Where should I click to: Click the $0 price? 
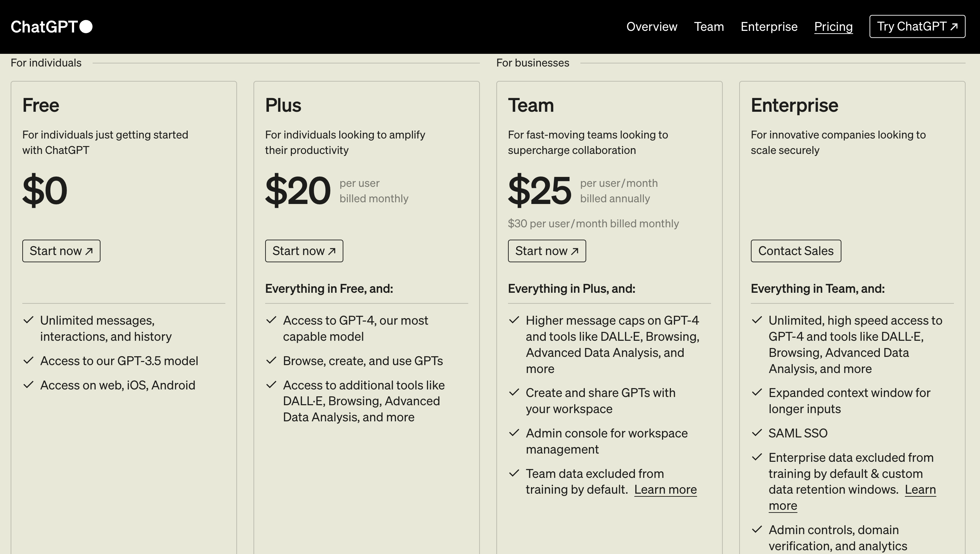[x=45, y=190]
